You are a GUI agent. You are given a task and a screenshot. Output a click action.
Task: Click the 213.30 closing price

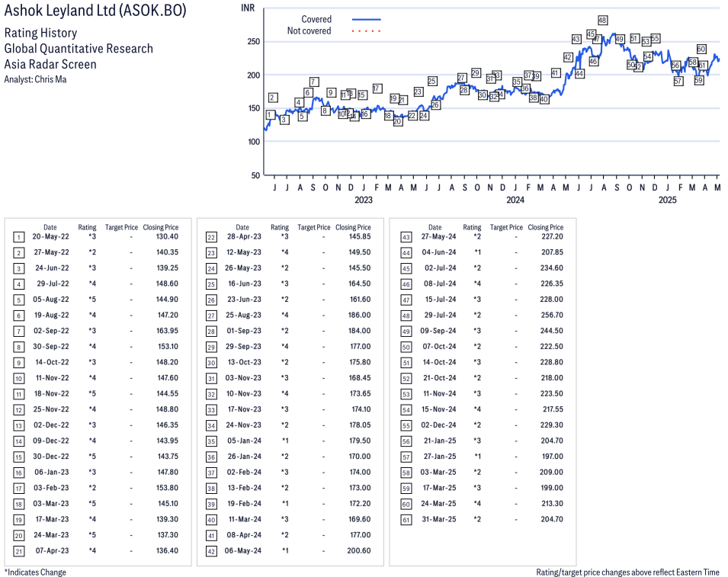point(552,504)
